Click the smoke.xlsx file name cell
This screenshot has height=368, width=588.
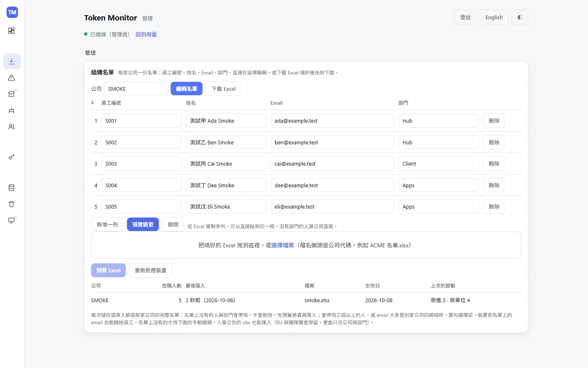tap(317, 300)
